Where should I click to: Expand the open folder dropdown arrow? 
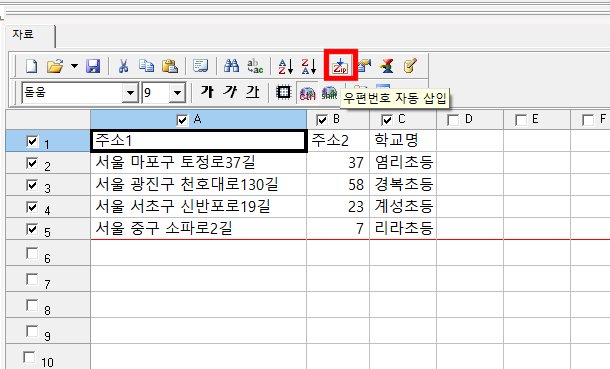(74, 66)
